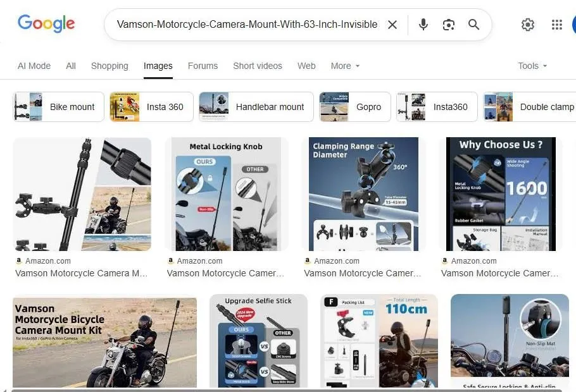The image size is (576, 392).
Task: Switch to the Web tab
Action: [306, 66]
